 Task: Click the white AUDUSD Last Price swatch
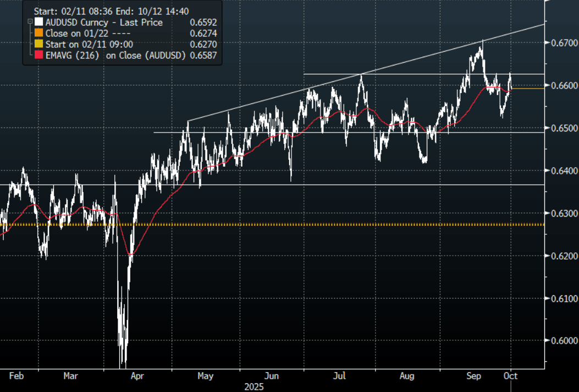(39, 22)
